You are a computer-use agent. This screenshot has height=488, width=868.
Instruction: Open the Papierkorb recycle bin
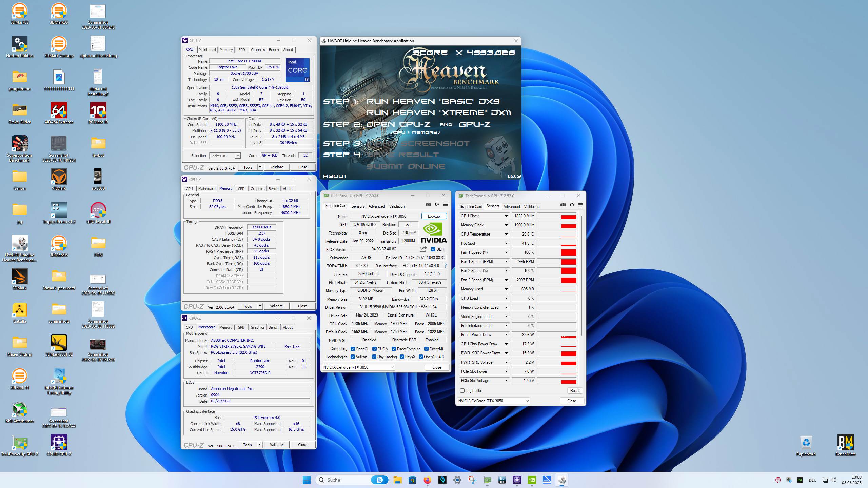pos(806,446)
